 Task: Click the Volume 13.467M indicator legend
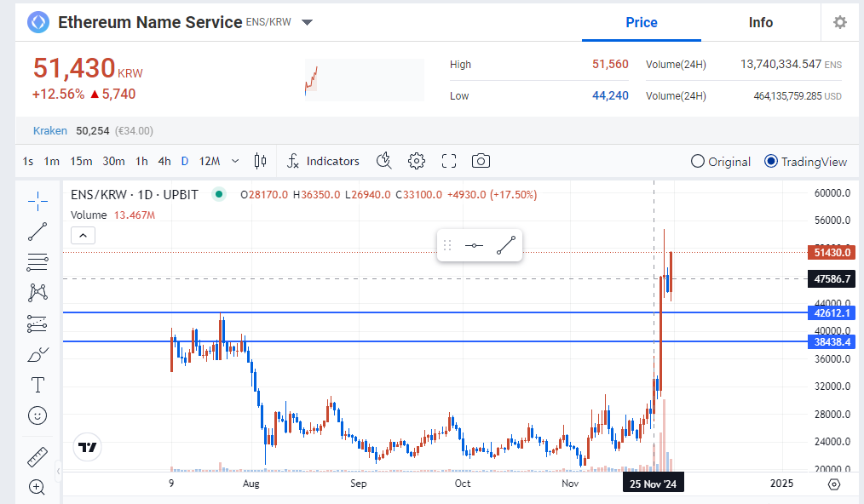point(112,215)
